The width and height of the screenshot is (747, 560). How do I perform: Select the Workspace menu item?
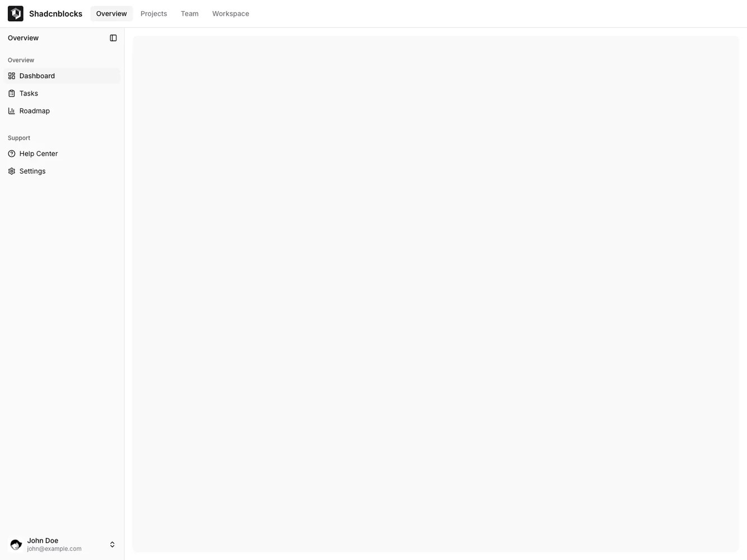tap(230, 13)
